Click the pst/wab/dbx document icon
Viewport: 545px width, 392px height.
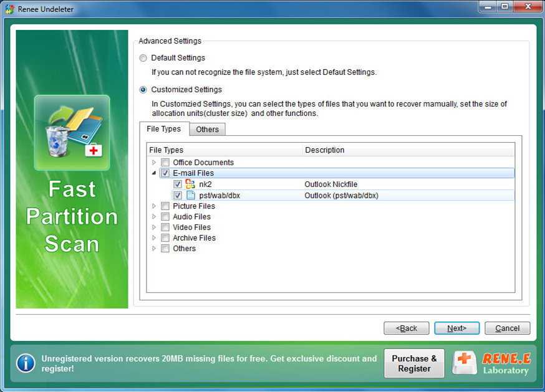pyautogui.click(x=191, y=195)
